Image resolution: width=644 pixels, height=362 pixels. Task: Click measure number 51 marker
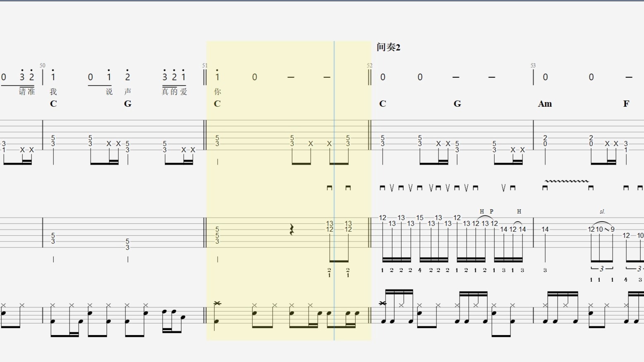[205, 65]
